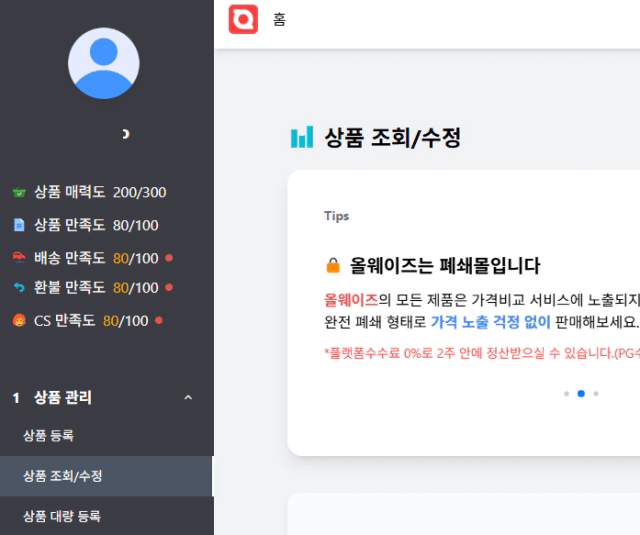The height and width of the screenshot is (535, 640).
Task: Click the orange lock icon in Tips
Action: pos(333,265)
